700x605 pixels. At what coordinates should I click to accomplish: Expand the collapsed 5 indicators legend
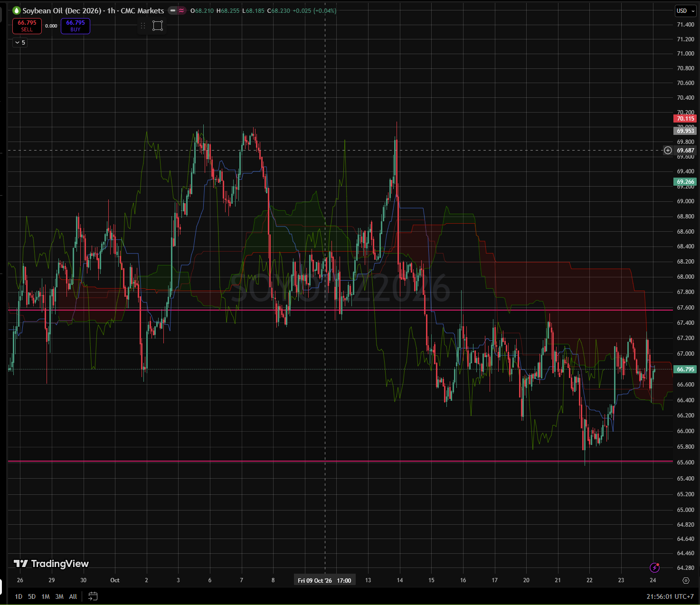pos(20,42)
